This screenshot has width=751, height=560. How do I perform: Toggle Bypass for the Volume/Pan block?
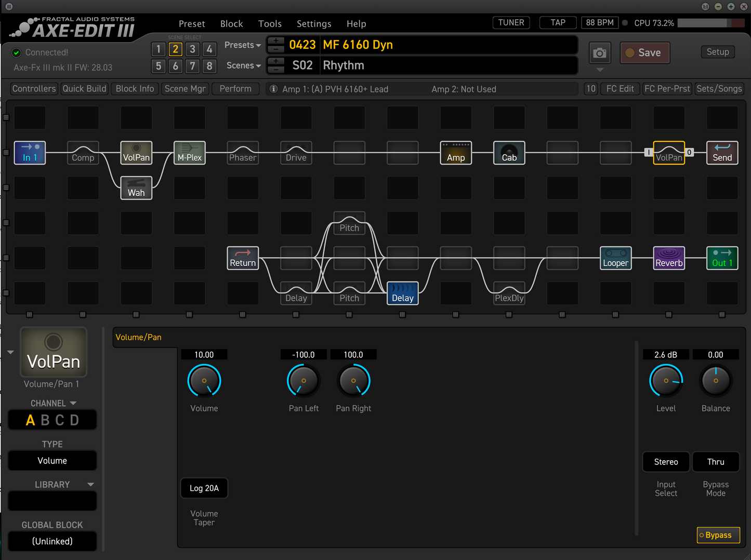pyautogui.click(x=718, y=535)
